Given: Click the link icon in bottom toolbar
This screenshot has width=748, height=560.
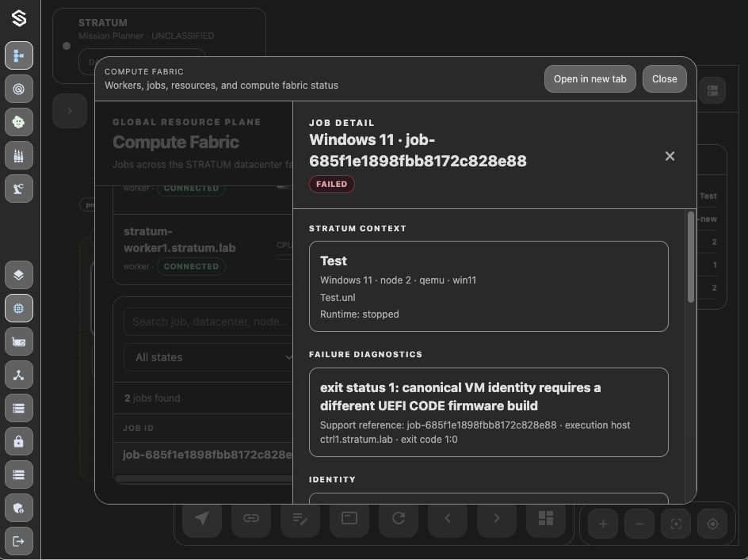Looking at the screenshot, I should [251, 518].
